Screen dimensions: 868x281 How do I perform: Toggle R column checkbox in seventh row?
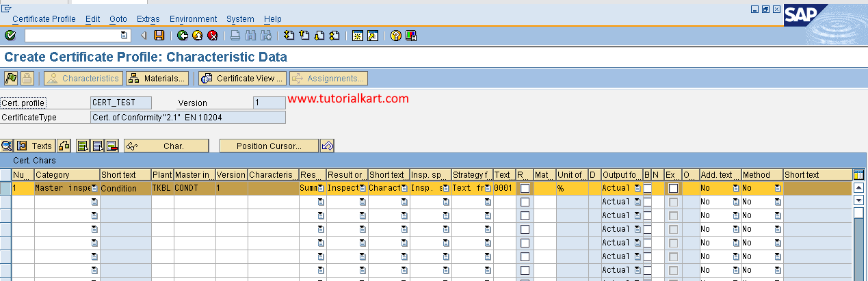pyautogui.click(x=525, y=270)
